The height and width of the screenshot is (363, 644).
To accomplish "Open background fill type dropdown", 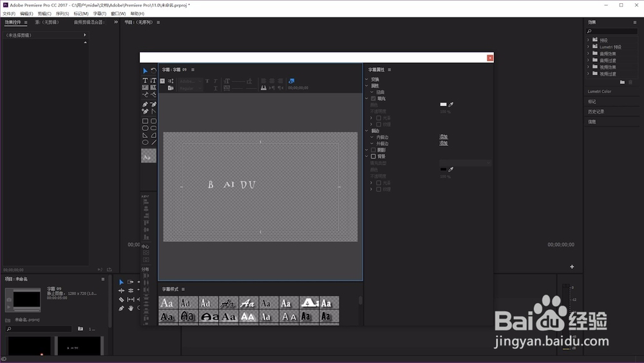I will [x=465, y=163].
